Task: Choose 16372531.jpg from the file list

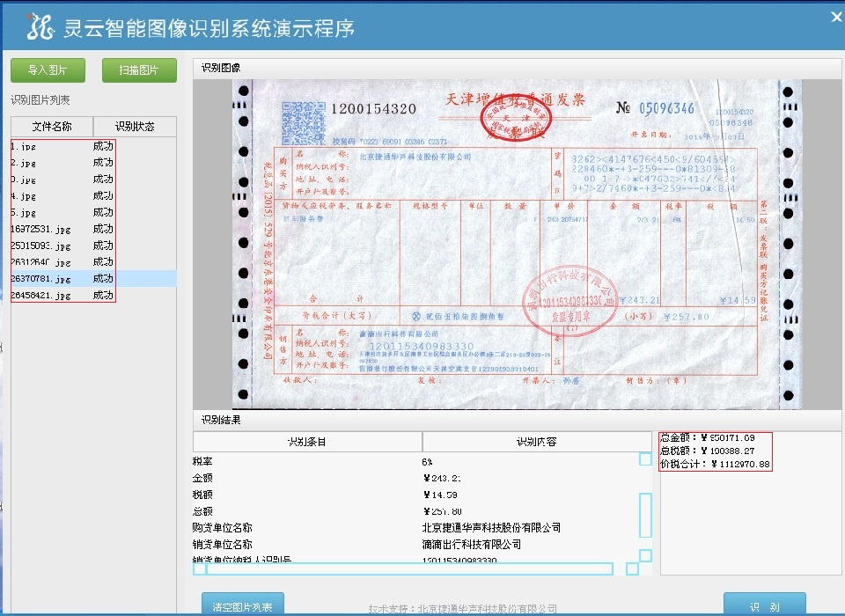Action: pyautogui.click(x=40, y=229)
